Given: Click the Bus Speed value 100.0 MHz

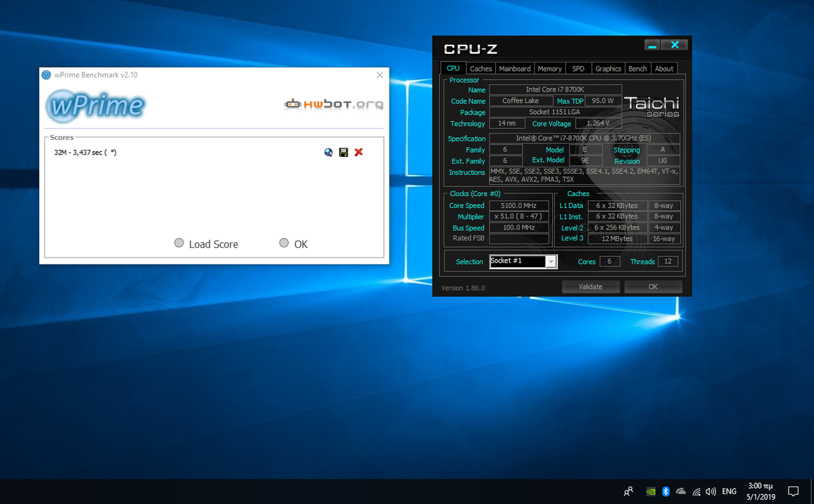Looking at the screenshot, I should (519, 227).
